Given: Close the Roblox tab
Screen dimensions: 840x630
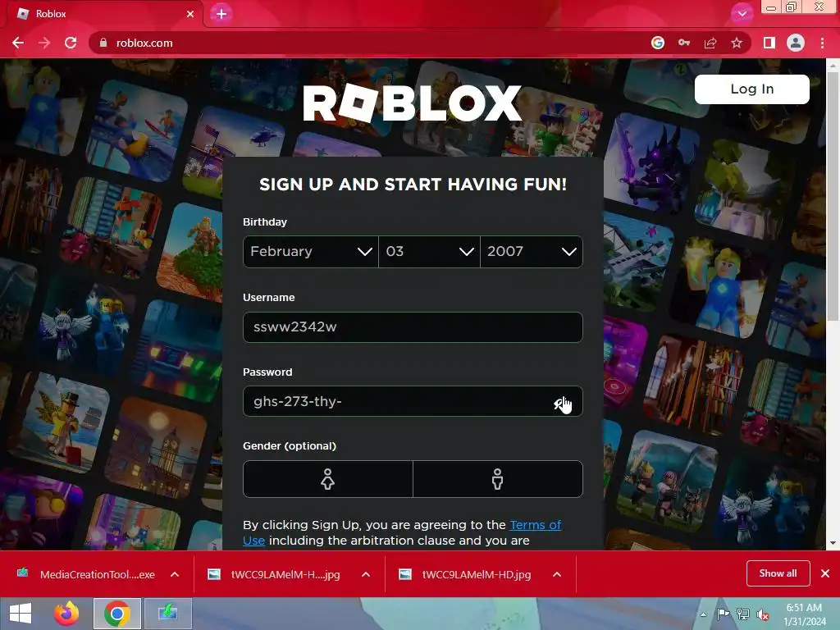Looking at the screenshot, I should (190, 14).
